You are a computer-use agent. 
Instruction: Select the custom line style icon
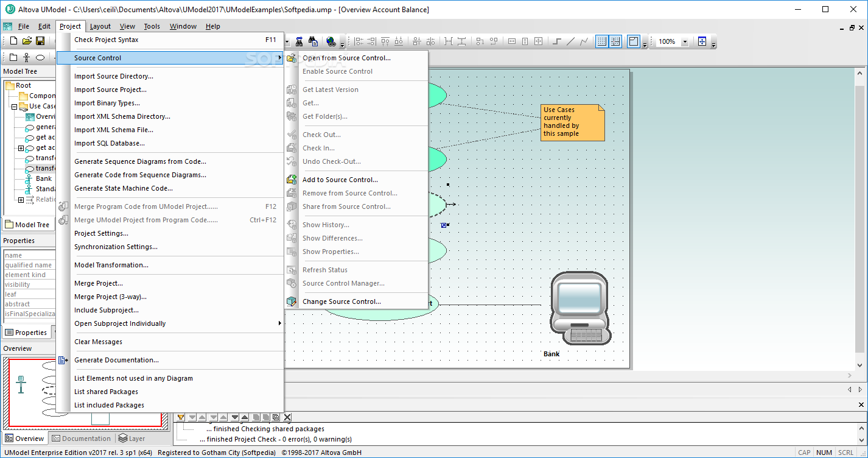pos(584,41)
